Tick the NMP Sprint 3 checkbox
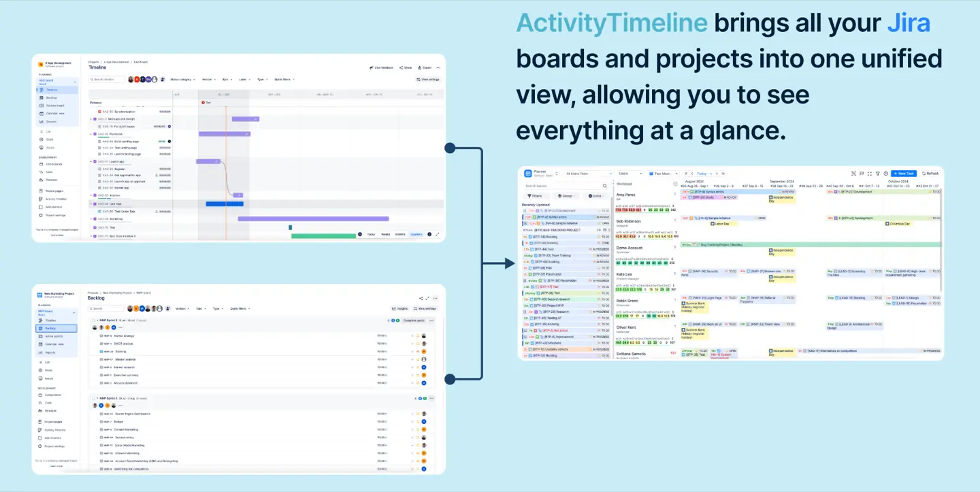The height and width of the screenshot is (492, 980). (x=93, y=398)
